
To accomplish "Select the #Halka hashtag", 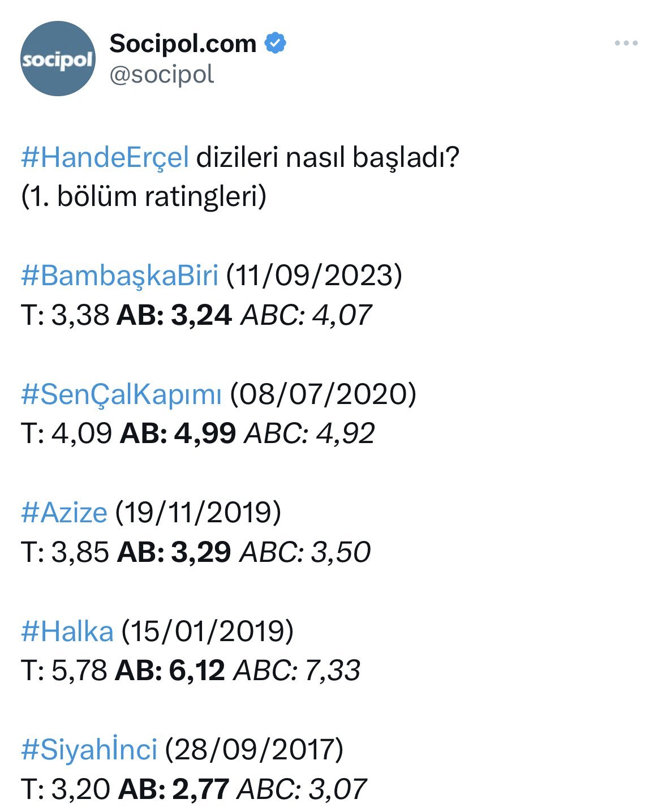I will [67, 631].
